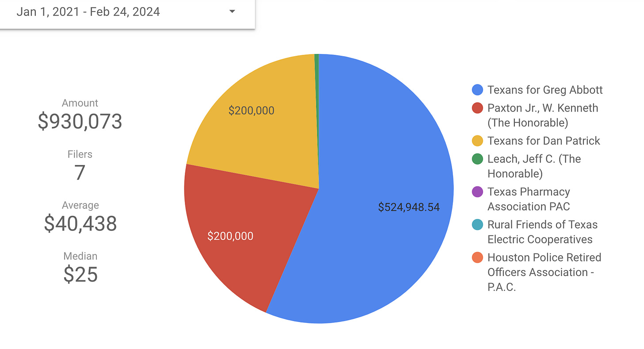Click the blue Texans for Greg Abbott legend dot
Image resolution: width=644 pixels, height=349 pixels.
(x=477, y=90)
